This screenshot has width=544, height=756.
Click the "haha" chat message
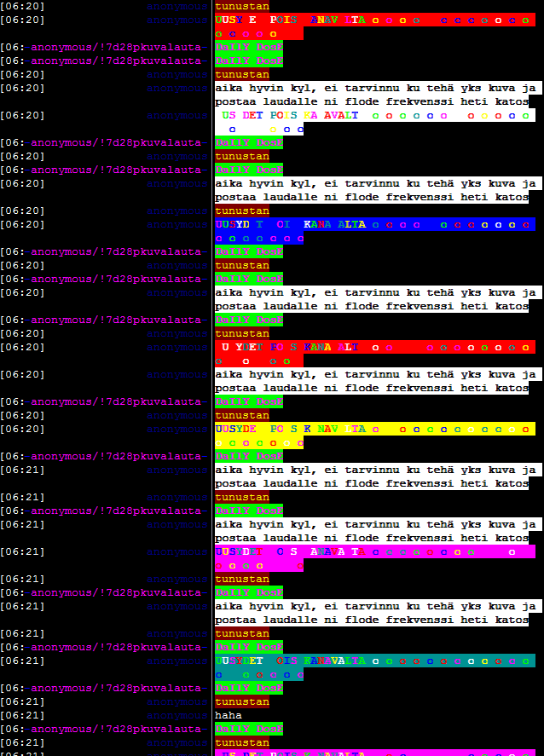click(229, 715)
